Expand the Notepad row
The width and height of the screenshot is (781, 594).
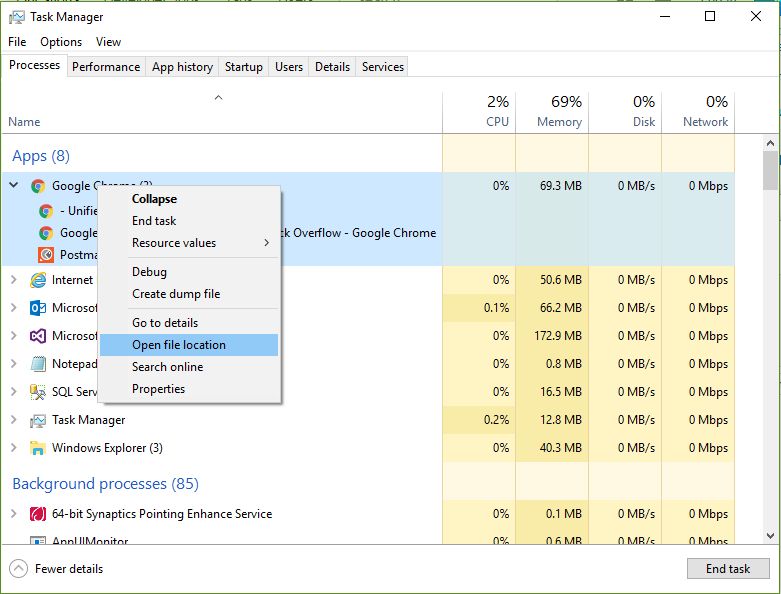(x=14, y=363)
